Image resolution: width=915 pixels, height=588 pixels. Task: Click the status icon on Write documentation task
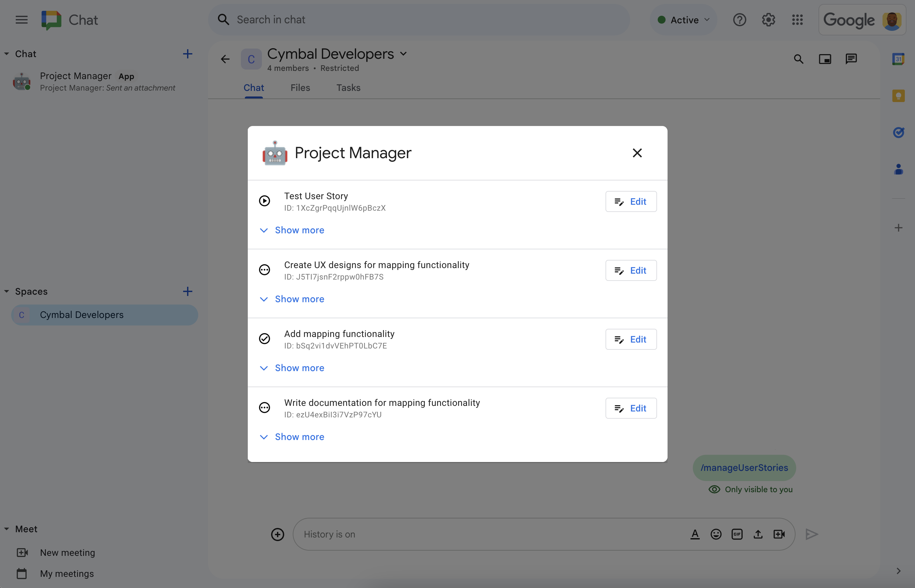[x=265, y=407]
